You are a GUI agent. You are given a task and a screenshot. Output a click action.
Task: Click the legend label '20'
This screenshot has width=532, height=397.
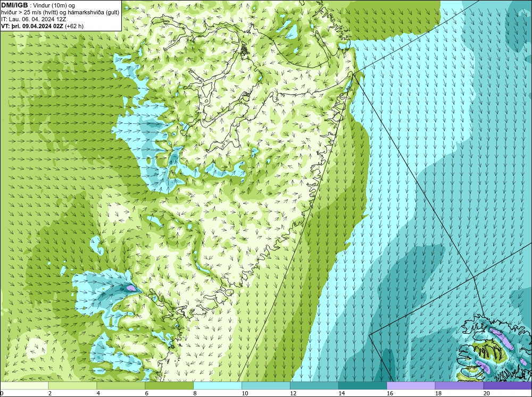[487, 393]
